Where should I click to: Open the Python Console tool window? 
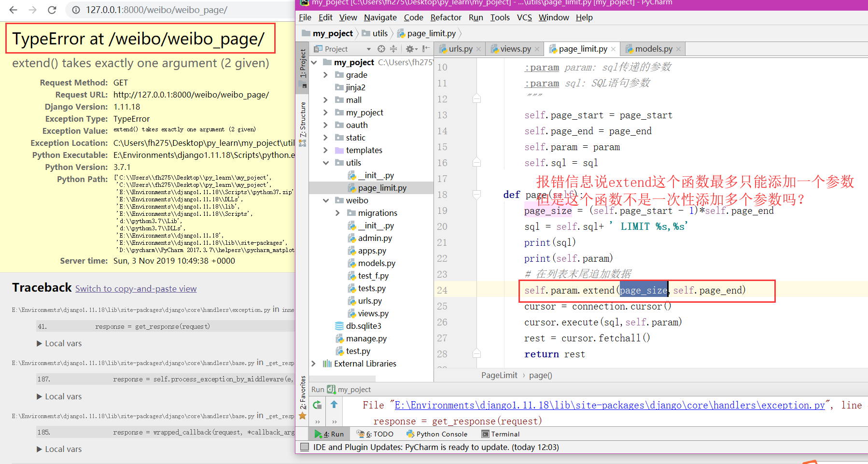[x=436, y=434]
